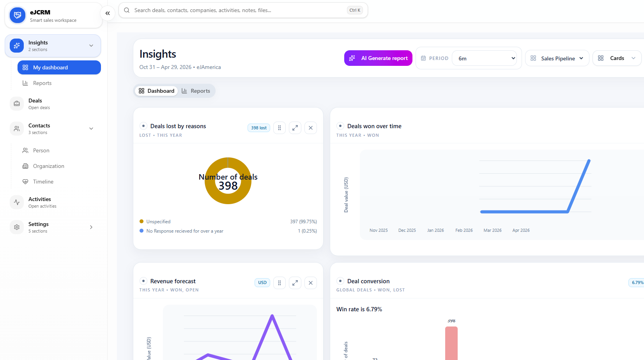Image resolution: width=644 pixels, height=360 pixels.
Task: Click drag handle on Deals lost by reasons
Action: click(280, 128)
